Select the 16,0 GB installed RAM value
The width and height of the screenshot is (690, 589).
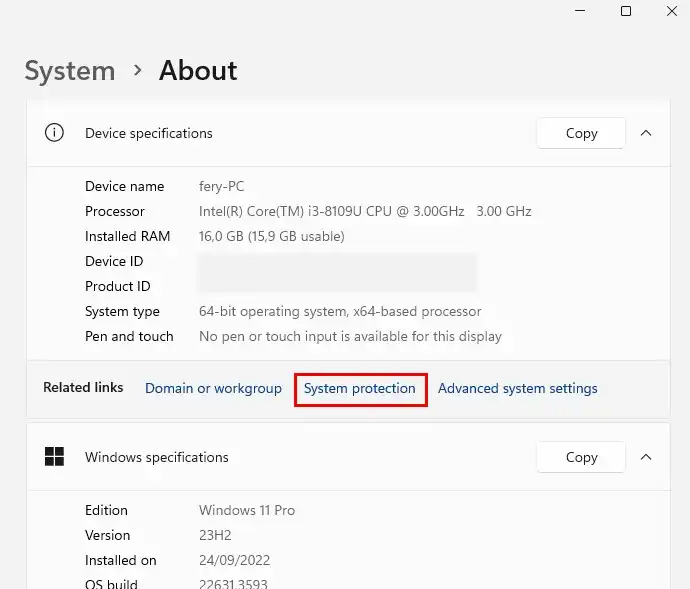click(272, 236)
